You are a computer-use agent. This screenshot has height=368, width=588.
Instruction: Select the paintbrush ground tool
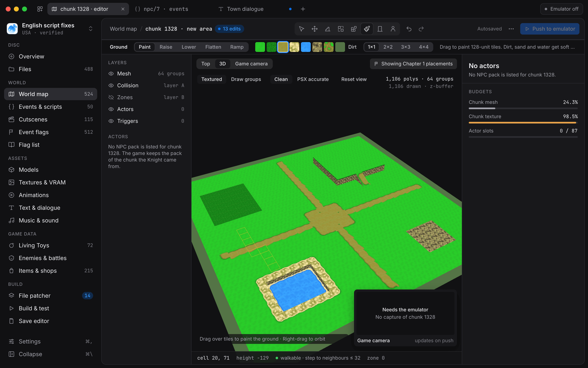[367, 29]
